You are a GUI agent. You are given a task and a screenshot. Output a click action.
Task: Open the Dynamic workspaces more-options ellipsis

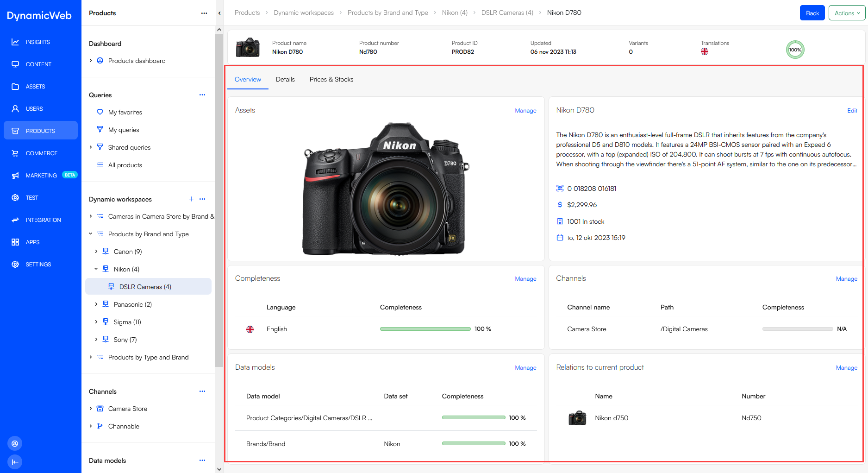point(202,199)
